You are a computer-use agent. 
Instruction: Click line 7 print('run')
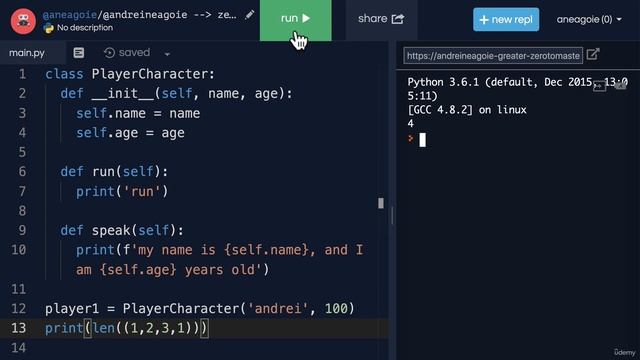coord(122,191)
